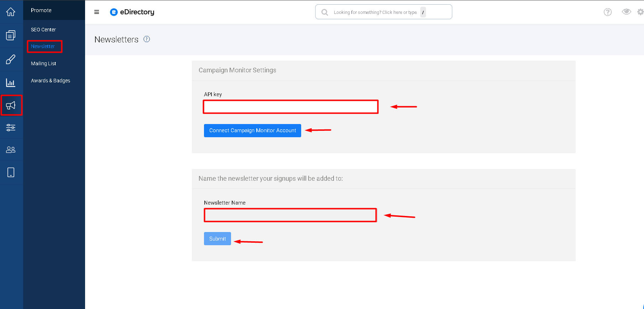Open Awards & Badges menu item

[51, 81]
